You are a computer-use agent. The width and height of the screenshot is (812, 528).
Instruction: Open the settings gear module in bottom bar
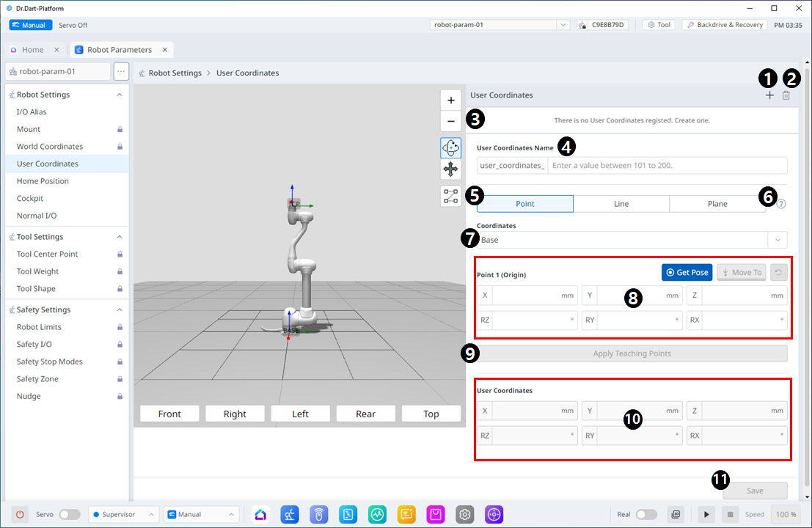tap(464, 515)
